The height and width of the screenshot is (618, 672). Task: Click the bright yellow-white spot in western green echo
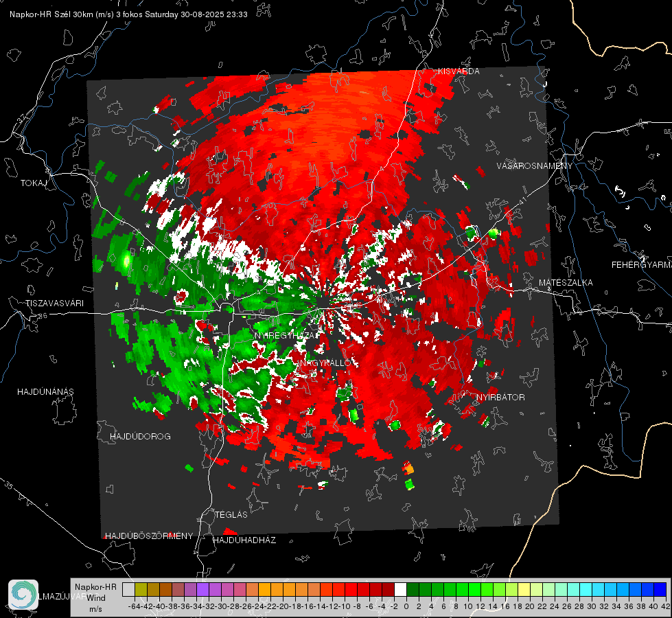click(x=126, y=260)
